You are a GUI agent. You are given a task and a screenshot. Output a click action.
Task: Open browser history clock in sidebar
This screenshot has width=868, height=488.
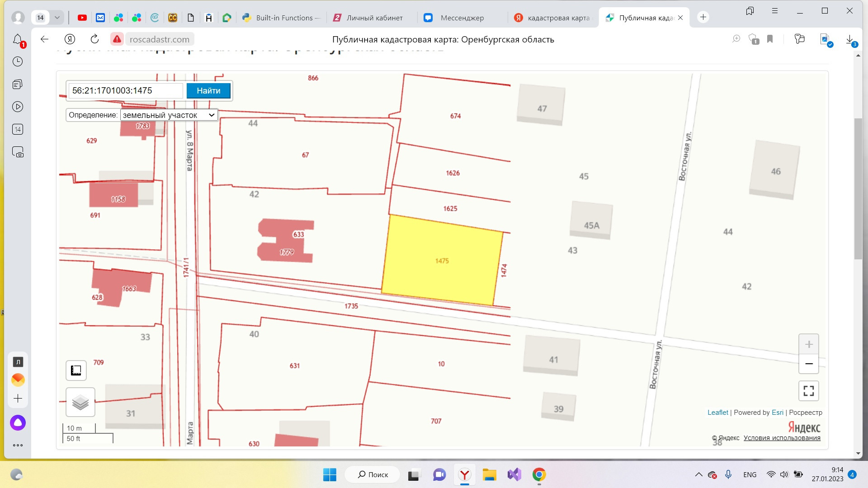pos(18,61)
